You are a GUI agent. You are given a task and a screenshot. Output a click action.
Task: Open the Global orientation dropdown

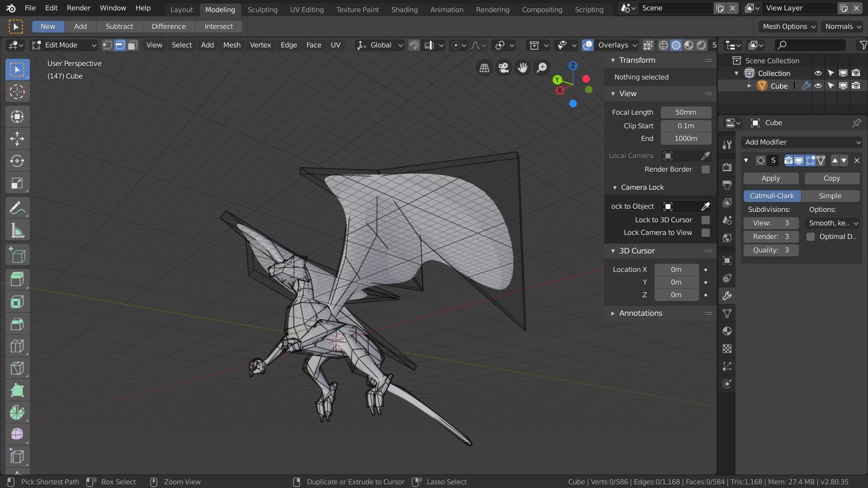[380, 45]
